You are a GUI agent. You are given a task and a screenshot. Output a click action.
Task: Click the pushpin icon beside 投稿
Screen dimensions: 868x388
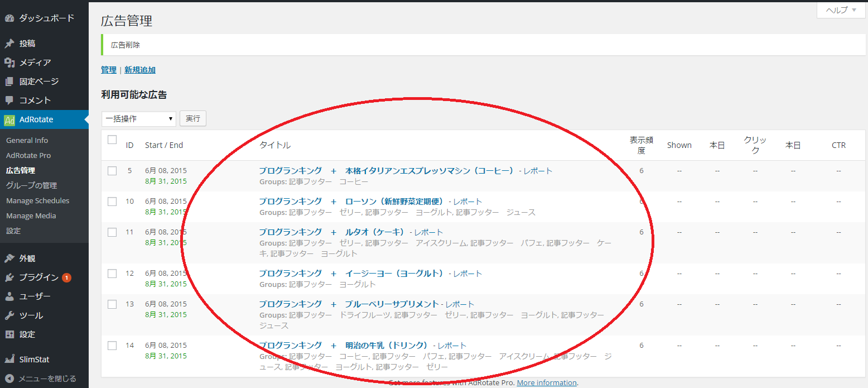(9, 44)
